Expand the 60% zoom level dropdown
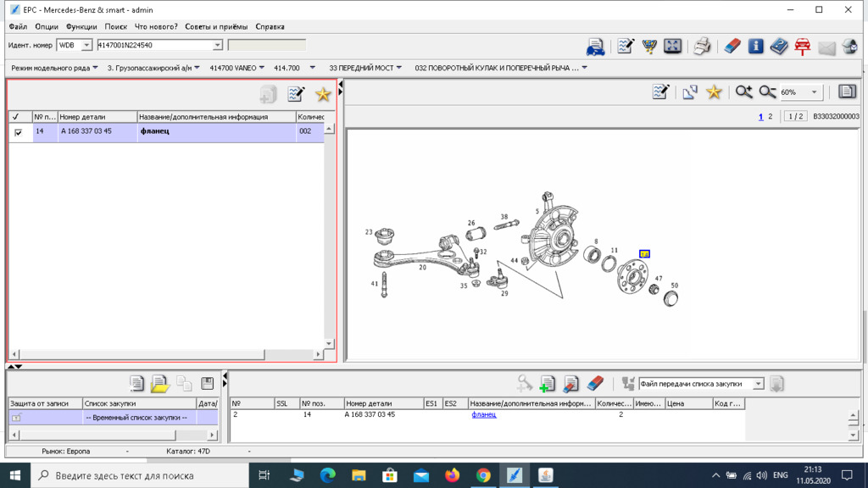 (x=815, y=92)
